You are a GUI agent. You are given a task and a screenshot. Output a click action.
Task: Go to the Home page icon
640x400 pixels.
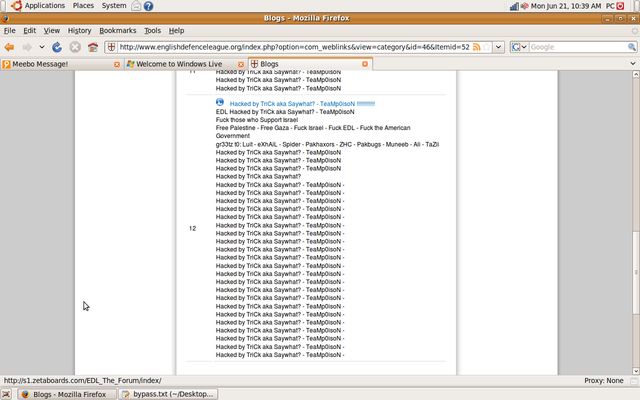pyautogui.click(x=93, y=47)
